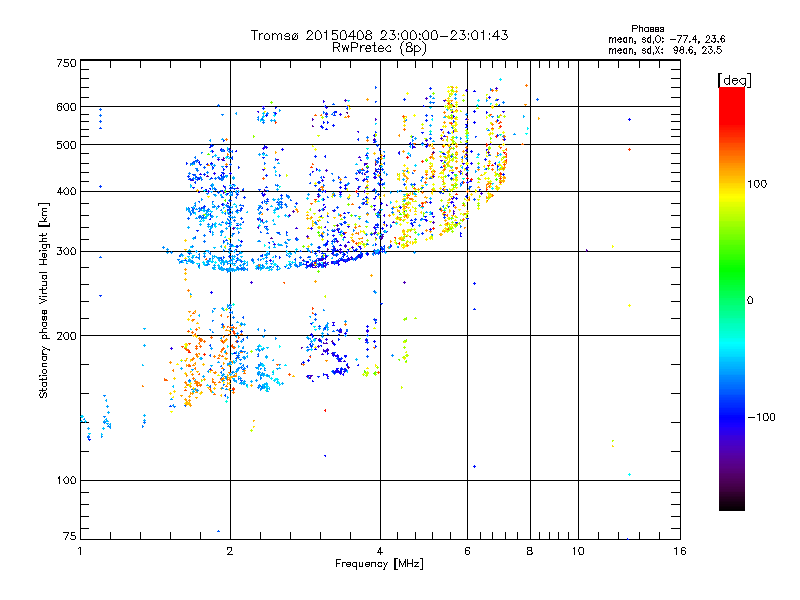Viewport: 800px width, 600px height.
Task: Click the green zero region of the colorbar
Action: tap(732, 300)
